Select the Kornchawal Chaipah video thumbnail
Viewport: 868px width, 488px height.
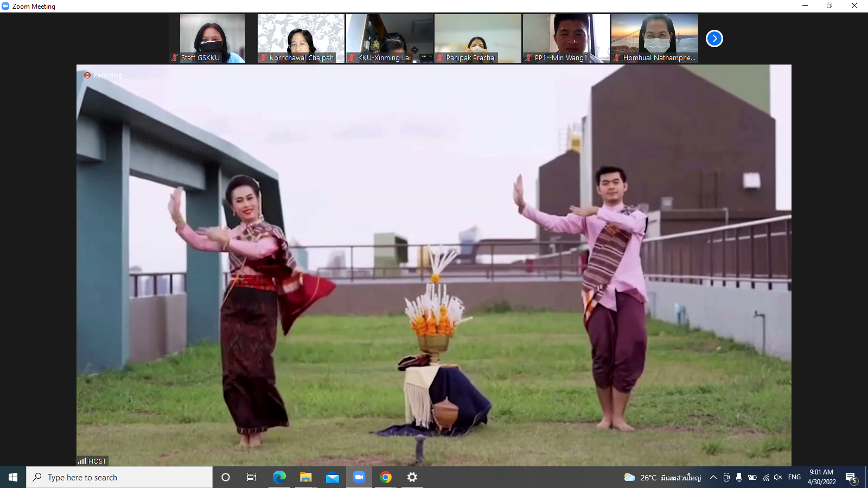pyautogui.click(x=301, y=38)
